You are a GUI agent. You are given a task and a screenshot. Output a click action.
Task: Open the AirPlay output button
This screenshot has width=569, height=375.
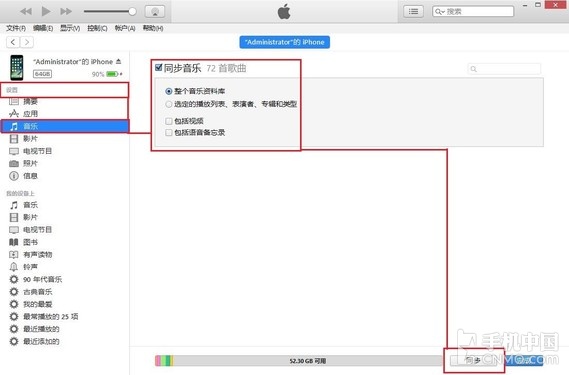(x=155, y=12)
